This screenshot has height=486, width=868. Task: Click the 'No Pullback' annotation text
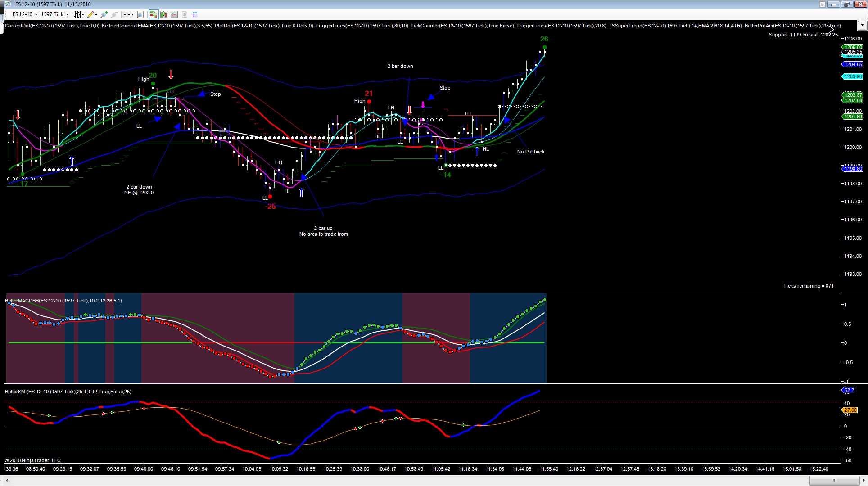[531, 152]
